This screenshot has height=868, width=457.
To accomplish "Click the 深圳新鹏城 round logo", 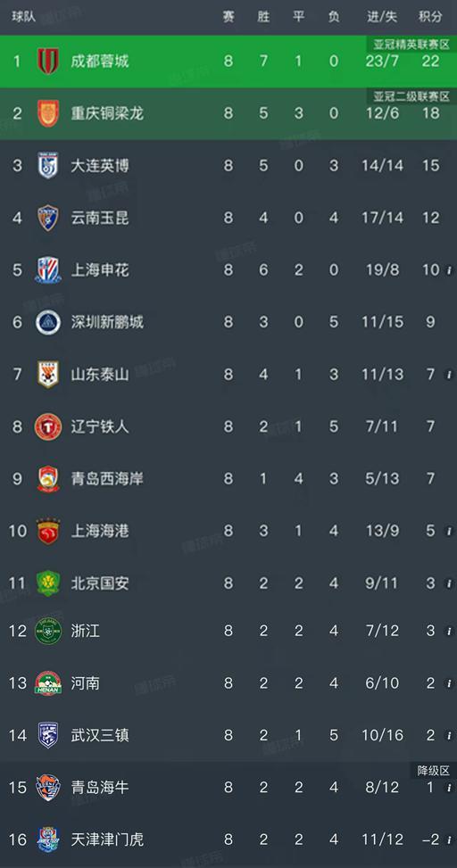I will coord(48,322).
